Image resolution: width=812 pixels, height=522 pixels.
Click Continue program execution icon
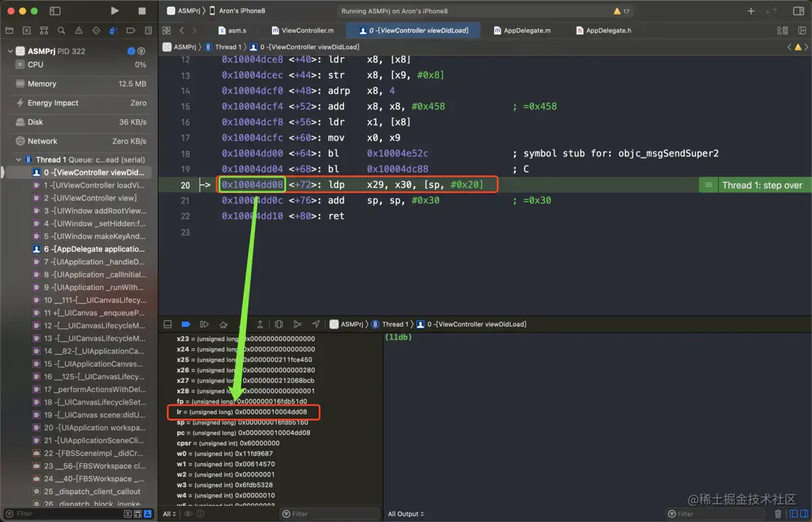point(204,324)
